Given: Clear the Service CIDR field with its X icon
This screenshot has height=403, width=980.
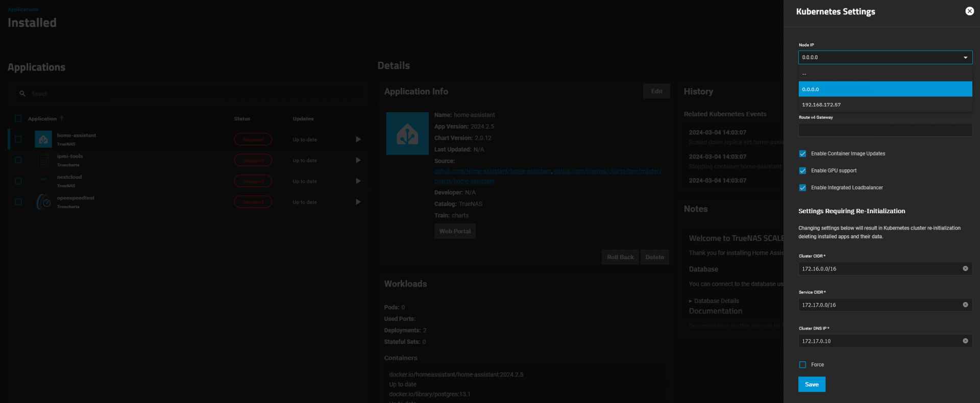Looking at the screenshot, I should pos(965,305).
